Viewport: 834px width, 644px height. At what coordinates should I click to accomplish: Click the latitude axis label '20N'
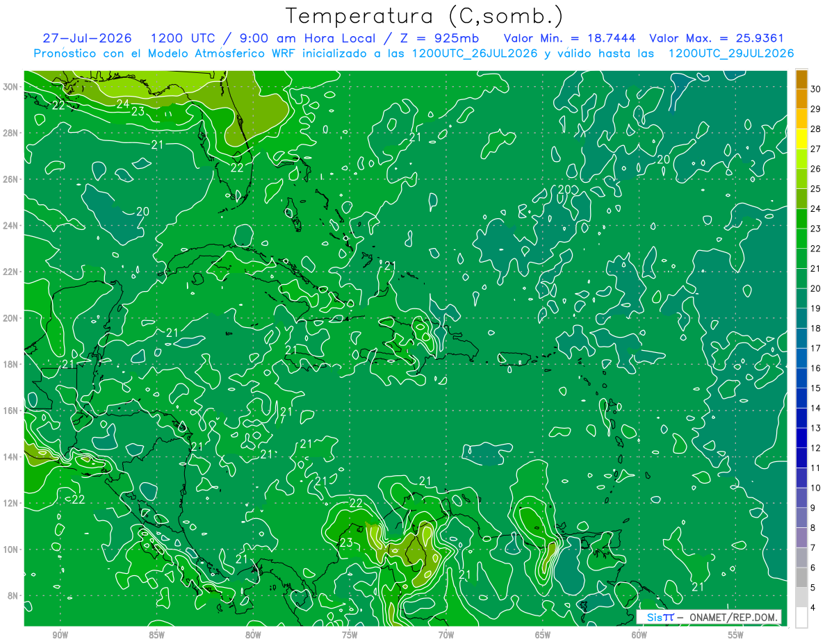[11, 318]
